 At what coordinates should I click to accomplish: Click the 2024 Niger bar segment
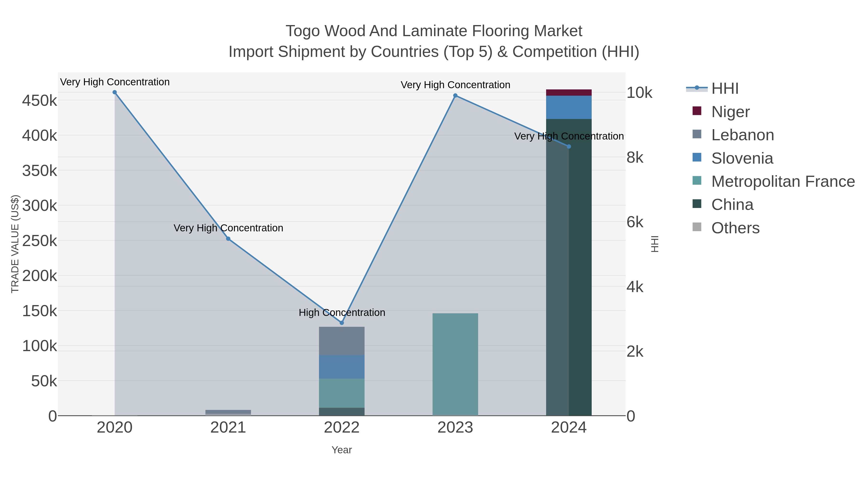point(569,93)
